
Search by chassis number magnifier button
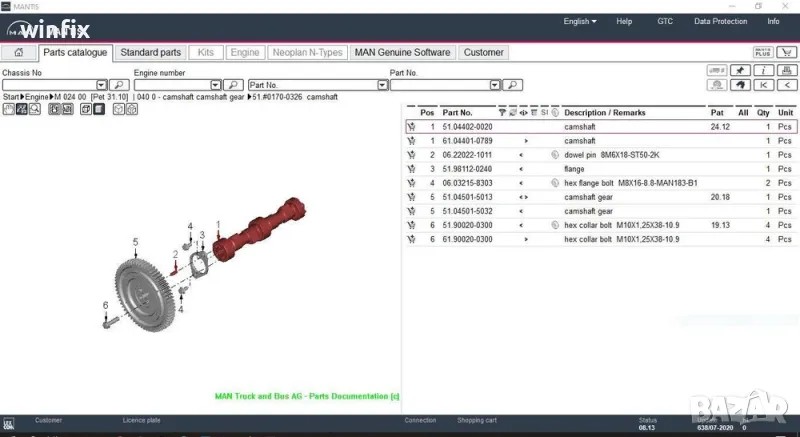click(x=119, y=85)
